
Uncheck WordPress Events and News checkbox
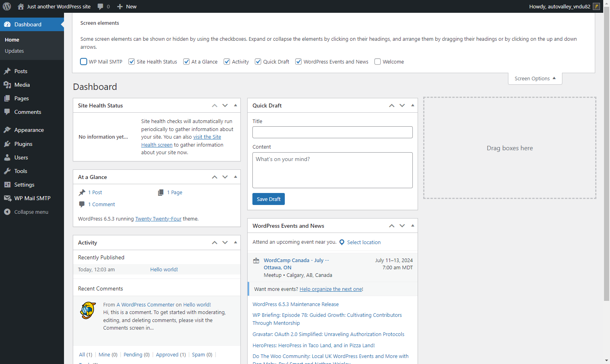click(298, 62)
